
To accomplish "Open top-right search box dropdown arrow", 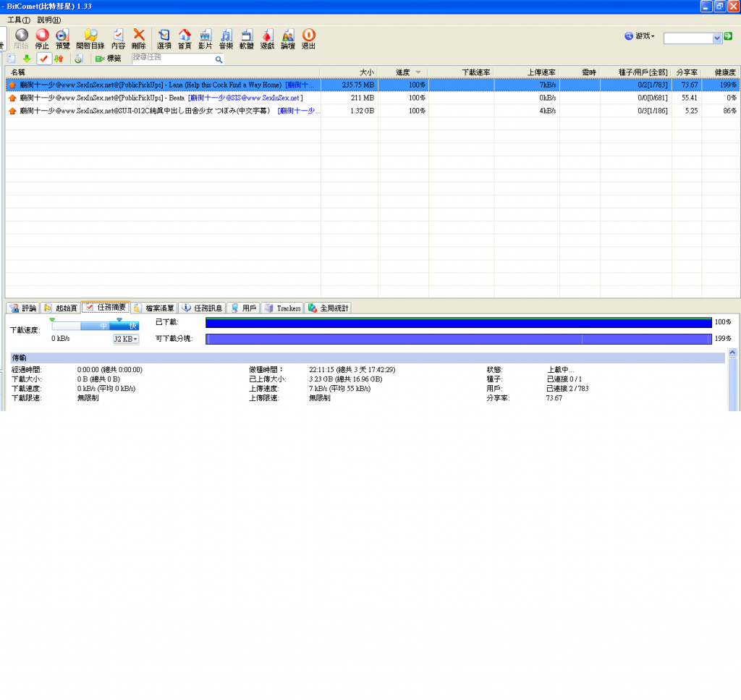I will coord(717,38).
